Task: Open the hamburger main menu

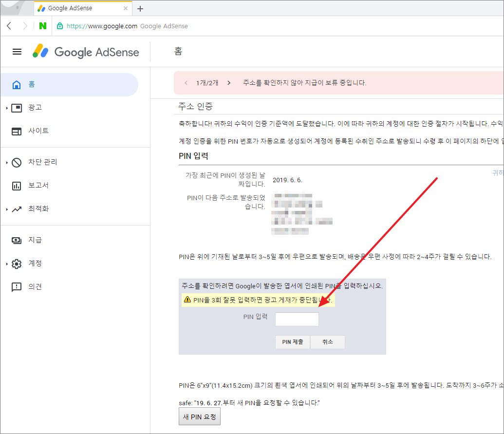Action: click(17, 52)
